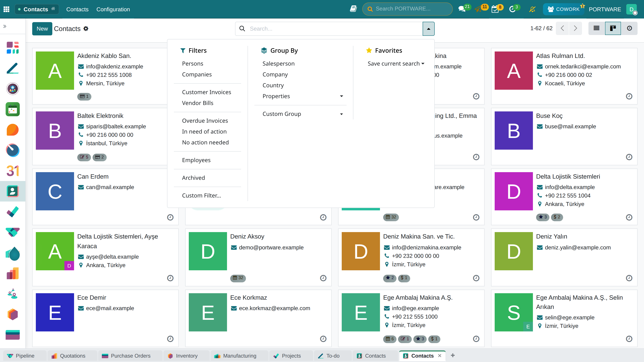The height and width of the screenshot is (362, 644).
Task: Open the COWORK company switcher
Action: click(x=563, y=9)
